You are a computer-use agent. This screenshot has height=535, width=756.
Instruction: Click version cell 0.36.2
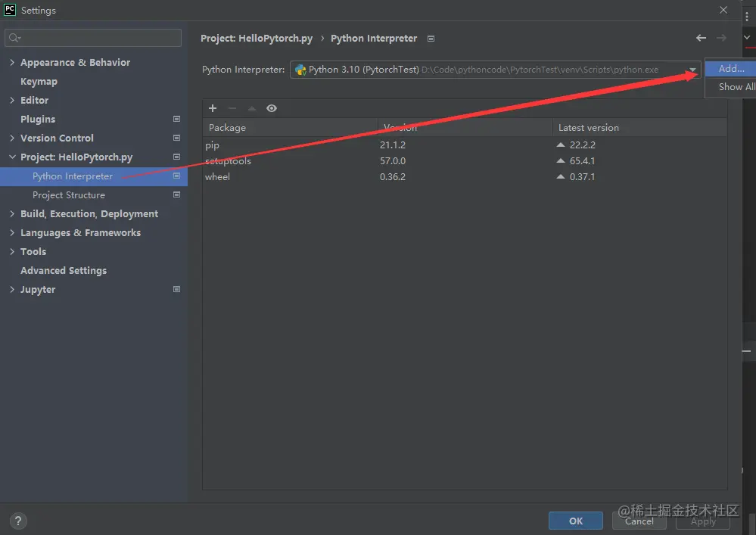(x=393, y=176)
